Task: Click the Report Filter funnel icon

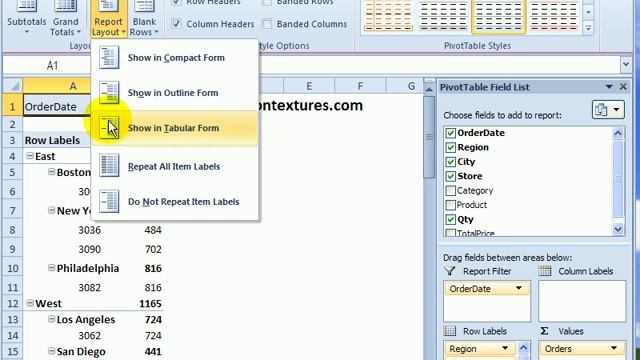Action: click(450, 271)
